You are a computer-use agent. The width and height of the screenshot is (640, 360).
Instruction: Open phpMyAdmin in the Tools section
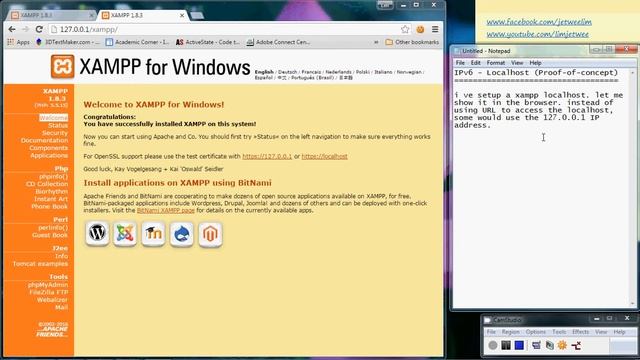[x=48, y=284]
